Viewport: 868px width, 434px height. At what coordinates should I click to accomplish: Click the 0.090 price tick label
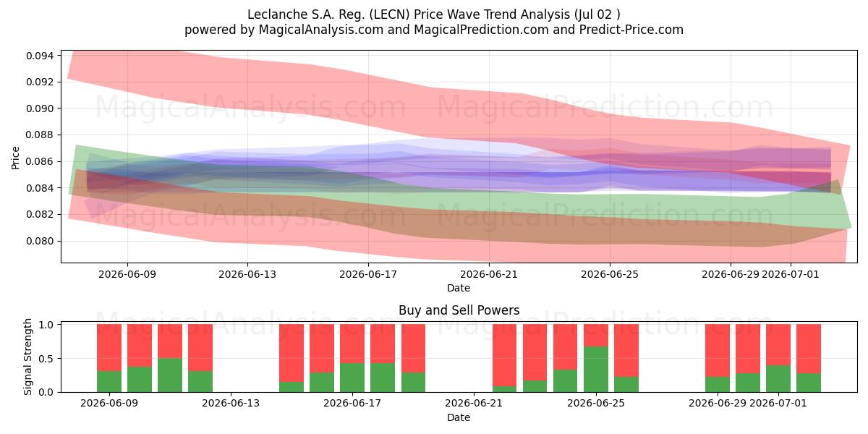point(41,109)
